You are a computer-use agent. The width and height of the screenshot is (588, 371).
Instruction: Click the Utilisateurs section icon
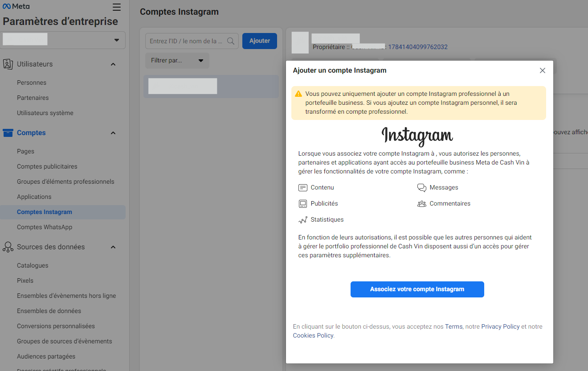click(8, 64)
